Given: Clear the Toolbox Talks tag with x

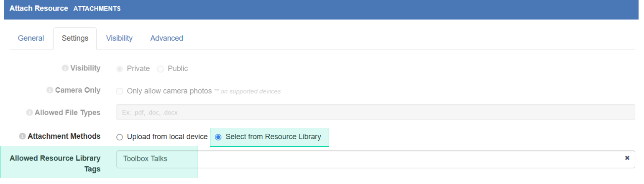Looking at the screenshot, I should [x=627, y=158].
